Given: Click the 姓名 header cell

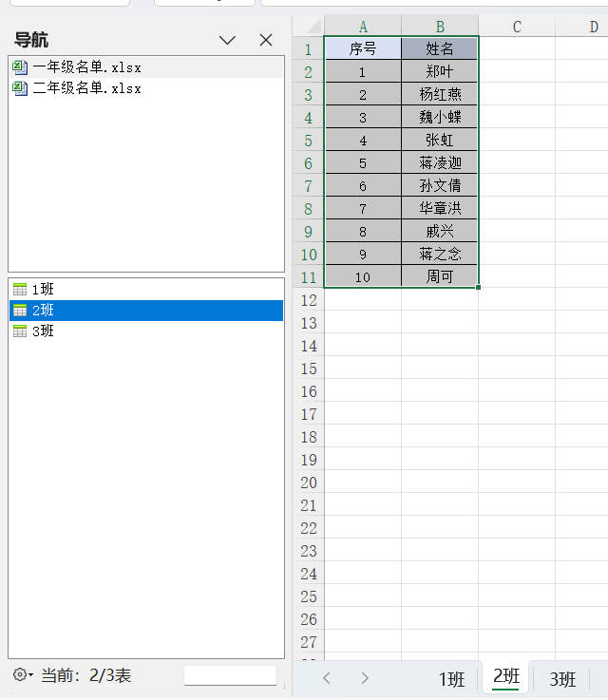Looking at the screenshot, I should click(440, 48).
